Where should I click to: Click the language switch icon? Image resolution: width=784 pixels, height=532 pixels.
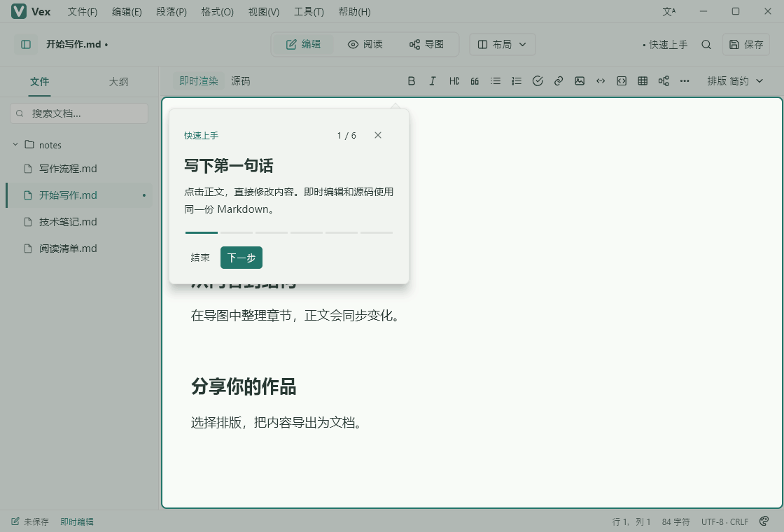tap(668, 11)
